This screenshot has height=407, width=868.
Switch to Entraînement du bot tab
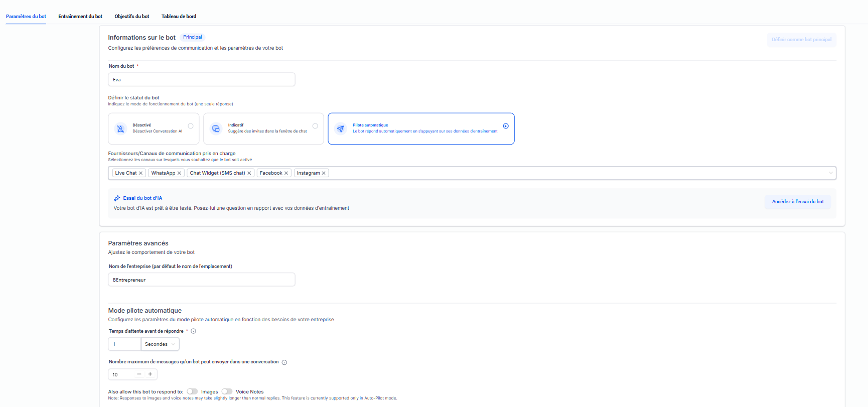80,17
